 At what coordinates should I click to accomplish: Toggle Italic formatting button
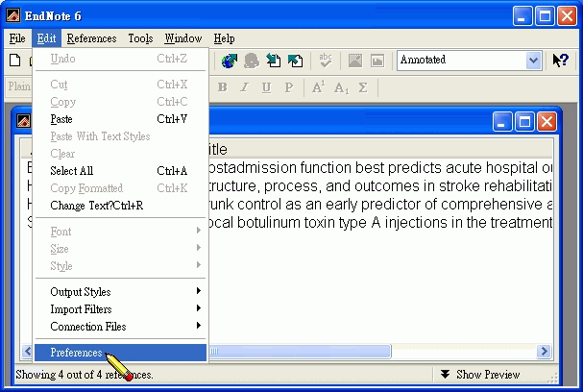pos(244,87)
